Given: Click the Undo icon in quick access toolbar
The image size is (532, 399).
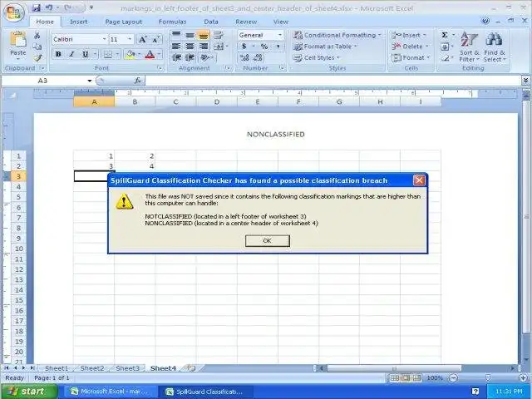Looking at the screenshot, I should [x=48, y=7].
